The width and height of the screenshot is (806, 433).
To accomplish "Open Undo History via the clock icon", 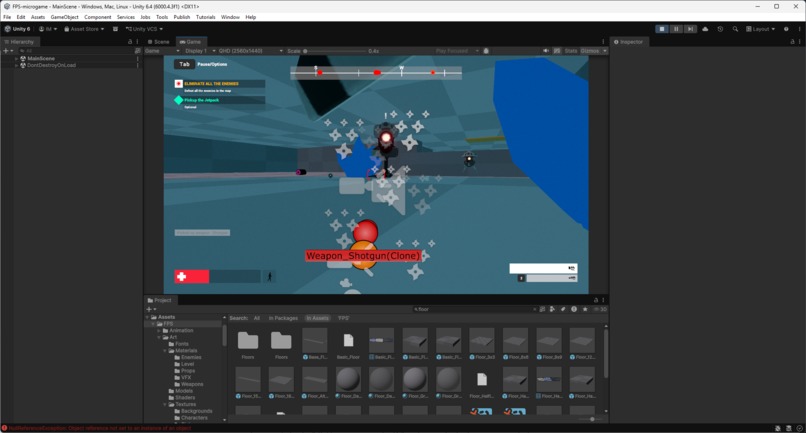I will (720, 29).
